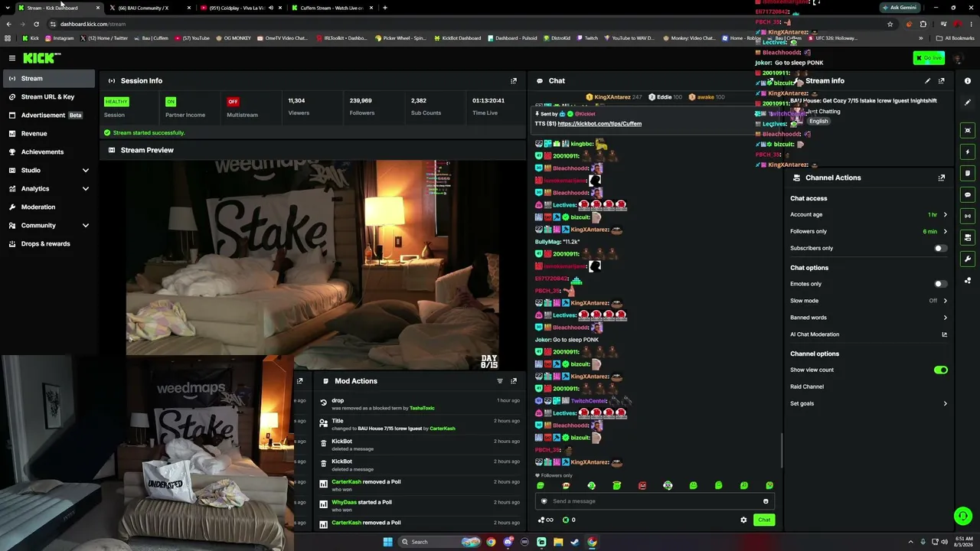Toggle Subscribers only chat
Image resolution: width=980 pixels, height=551 pixels.
tap(940, 248)
